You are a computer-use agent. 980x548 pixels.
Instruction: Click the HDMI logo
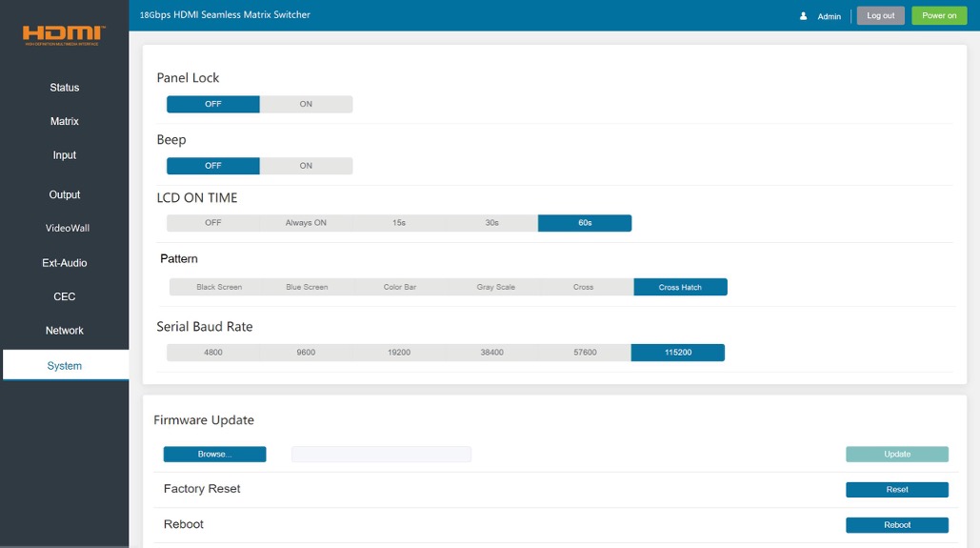click(64, 35)
